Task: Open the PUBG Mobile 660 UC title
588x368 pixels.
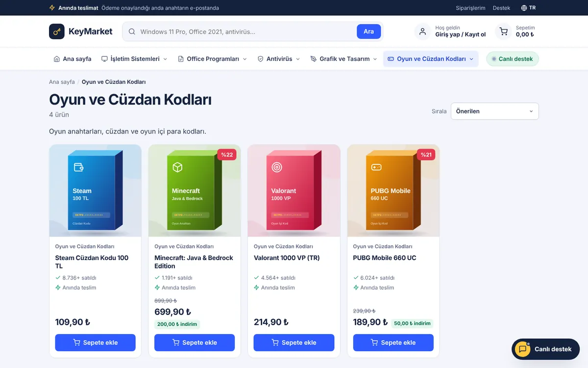Action: [x=385, y=258]
